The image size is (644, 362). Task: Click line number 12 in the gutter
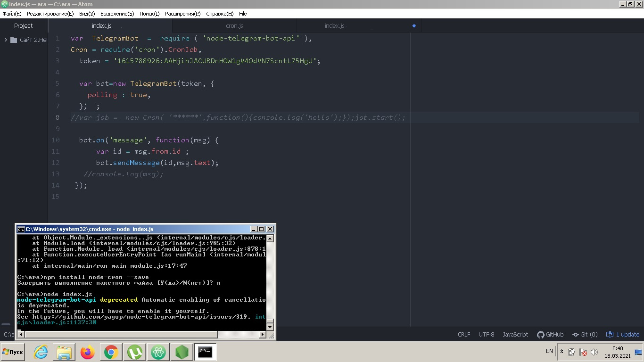tap(56, 163)
